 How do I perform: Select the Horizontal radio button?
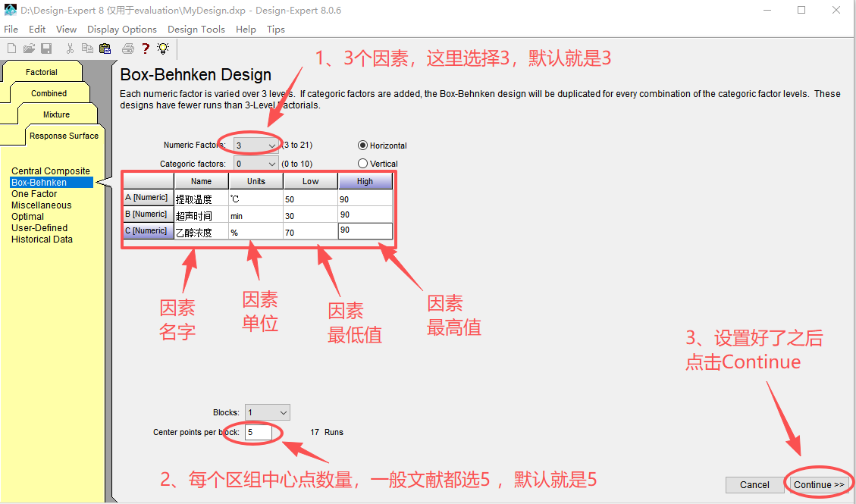pos(362,146)
